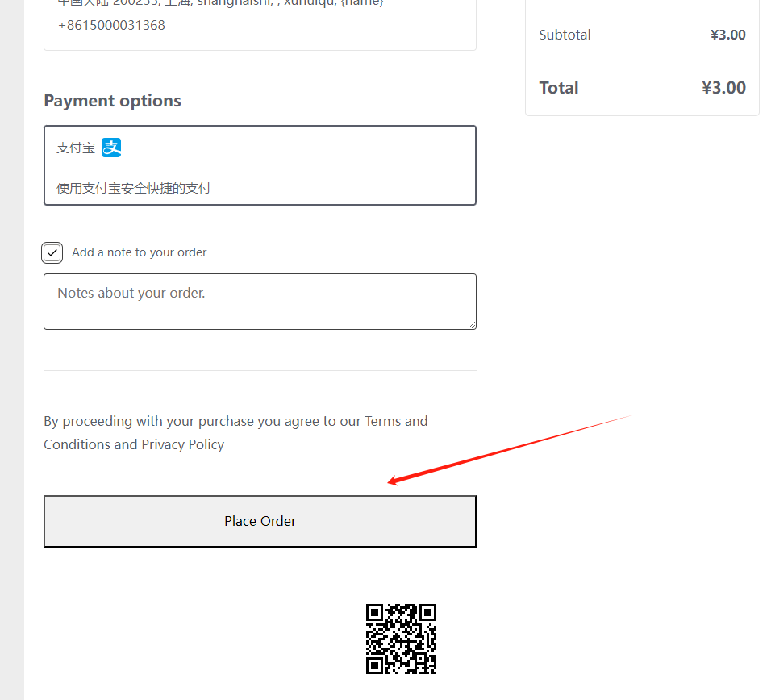Select the 支付宝 payment option label
This screenshot has height=700, width=771.
(76, 148)
